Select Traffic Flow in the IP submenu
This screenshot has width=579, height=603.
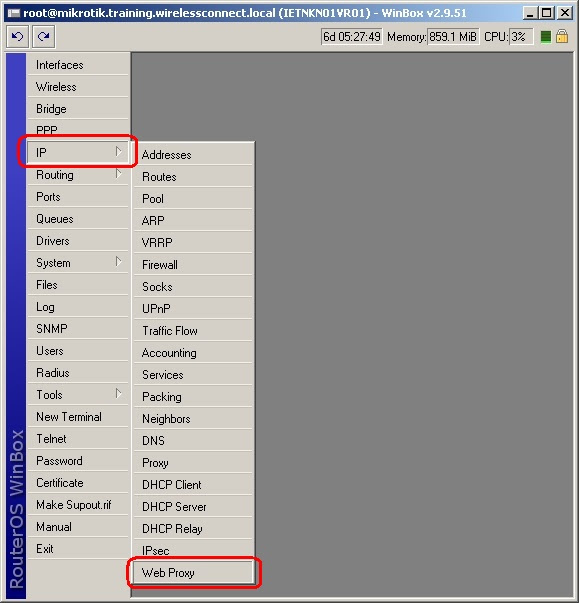(x=193, y=331)
